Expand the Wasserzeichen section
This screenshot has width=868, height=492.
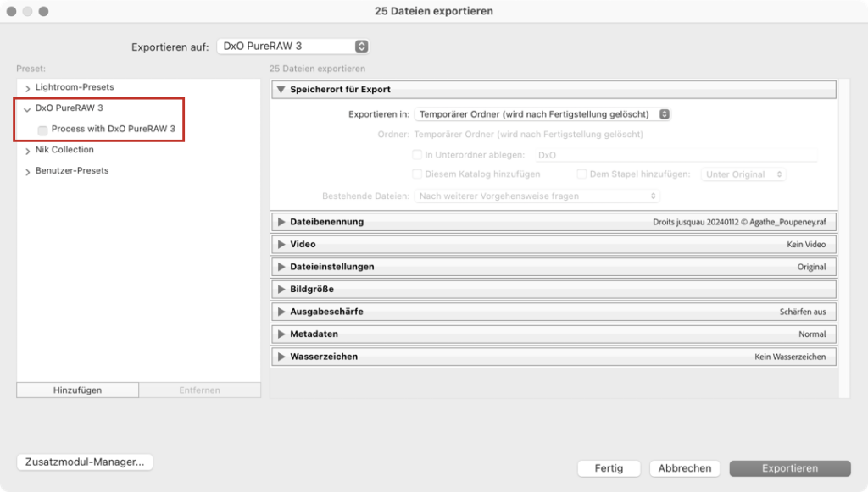[x=281, y=357]
